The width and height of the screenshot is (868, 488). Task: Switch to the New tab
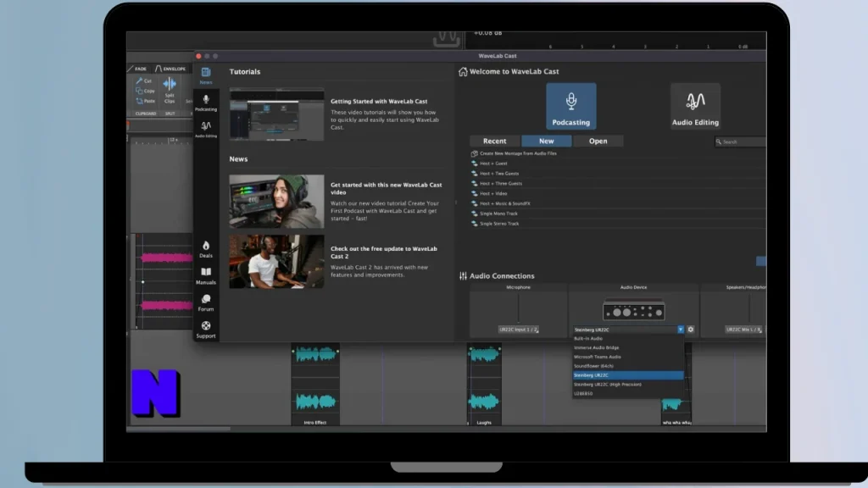coord(547,141)
